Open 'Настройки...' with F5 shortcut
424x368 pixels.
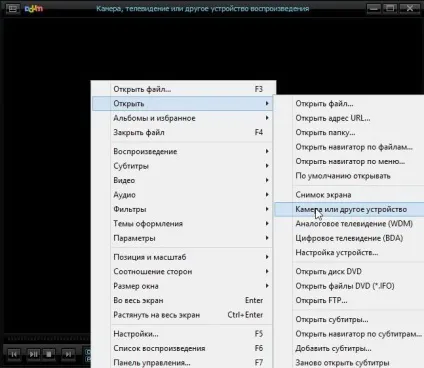(x=182, y=334)
